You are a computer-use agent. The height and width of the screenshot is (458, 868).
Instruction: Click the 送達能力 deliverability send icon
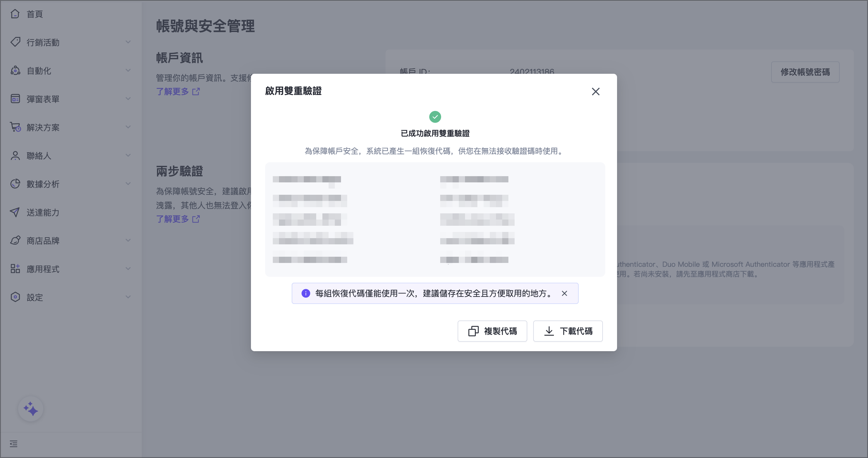point(15,212)
